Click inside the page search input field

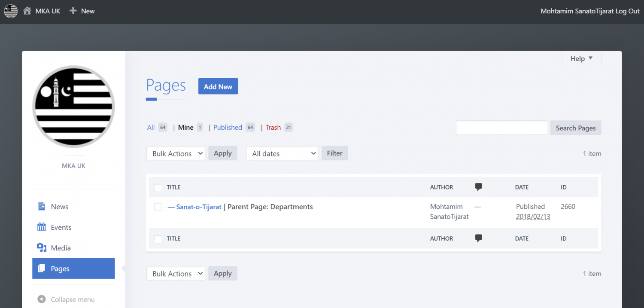point(501,128)
